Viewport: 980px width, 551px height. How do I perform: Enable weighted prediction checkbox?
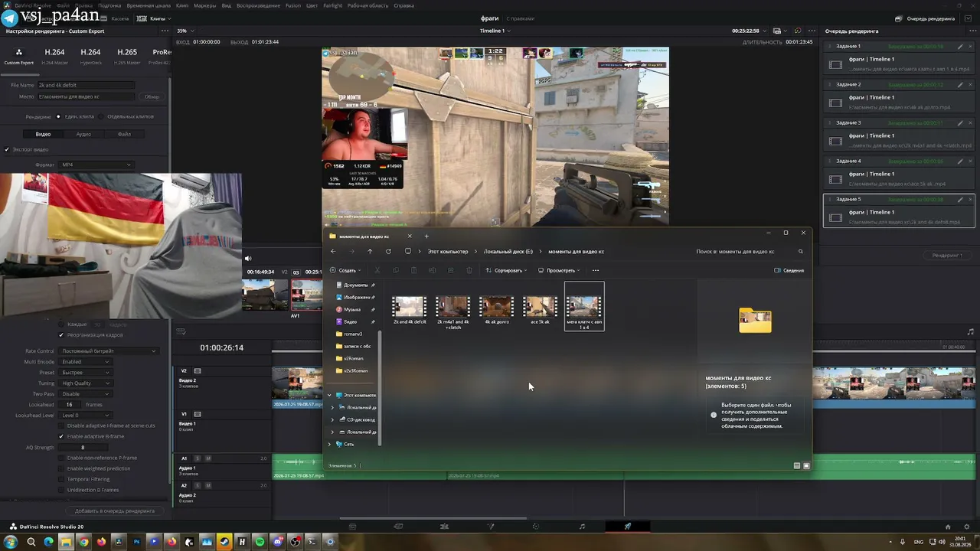click(61, 468)
